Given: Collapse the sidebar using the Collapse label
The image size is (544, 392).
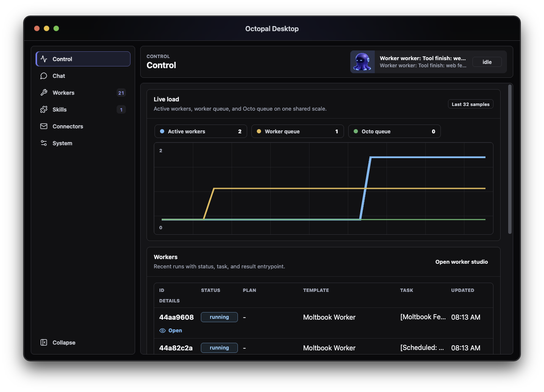Looking at the screenshot, I should click(x=64, y=342).
